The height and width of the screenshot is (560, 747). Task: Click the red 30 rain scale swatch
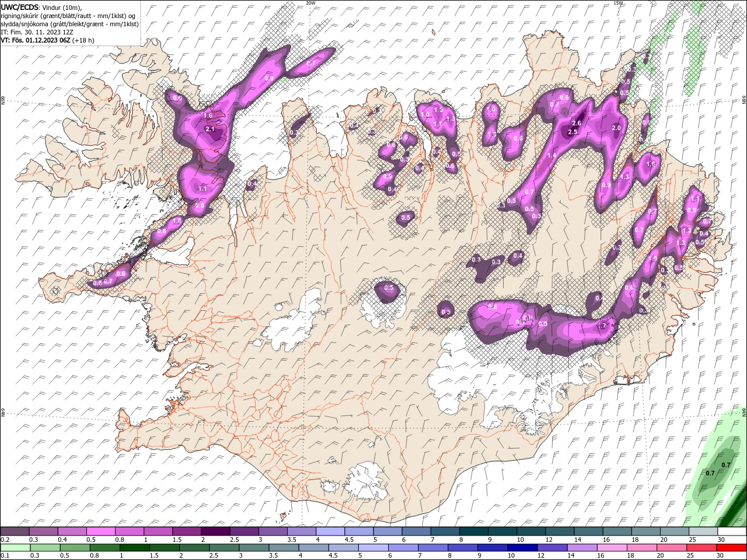731,547
